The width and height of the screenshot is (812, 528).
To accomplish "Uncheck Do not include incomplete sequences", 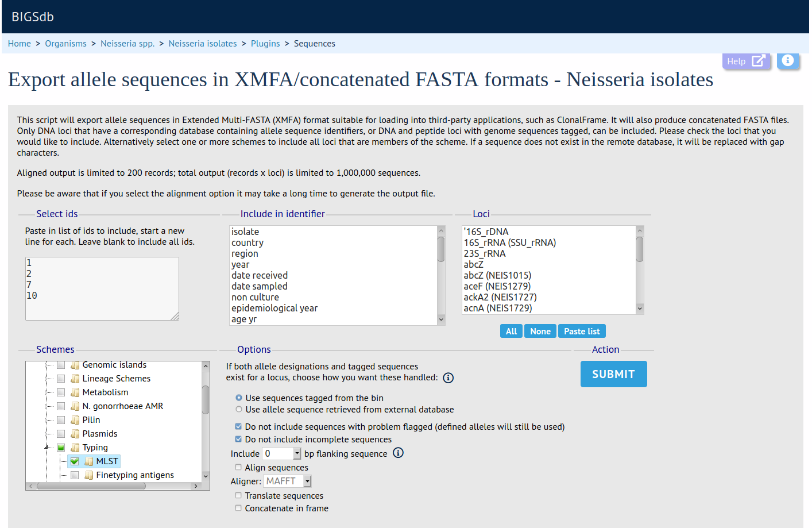I will coord(238,440).
